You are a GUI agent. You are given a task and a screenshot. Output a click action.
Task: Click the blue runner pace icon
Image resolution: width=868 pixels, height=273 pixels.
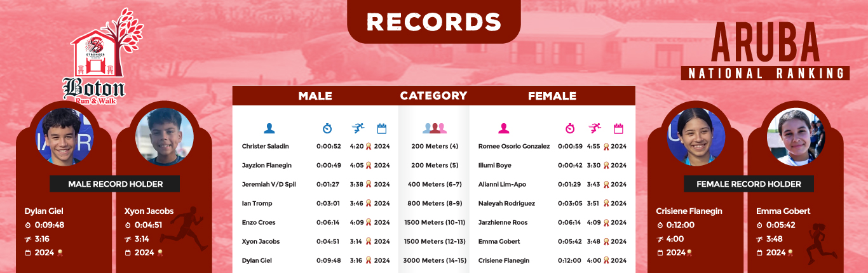click(x=358, y=128)
